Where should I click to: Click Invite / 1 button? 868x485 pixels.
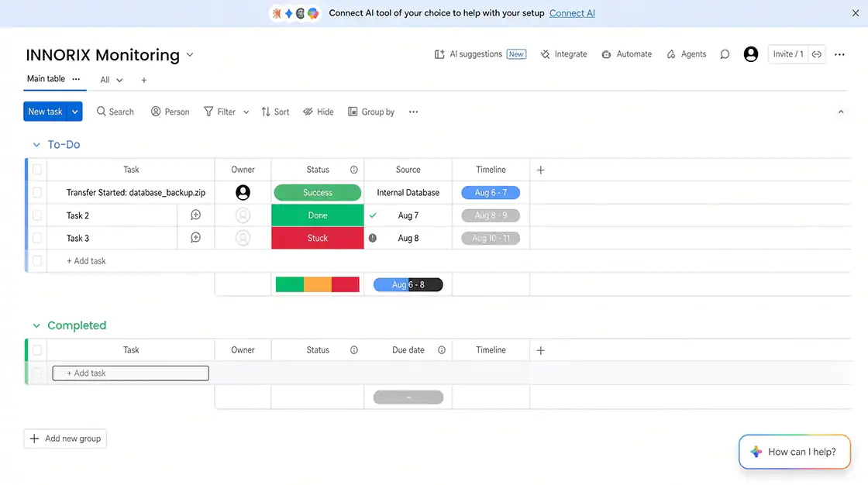pos(787,54)
